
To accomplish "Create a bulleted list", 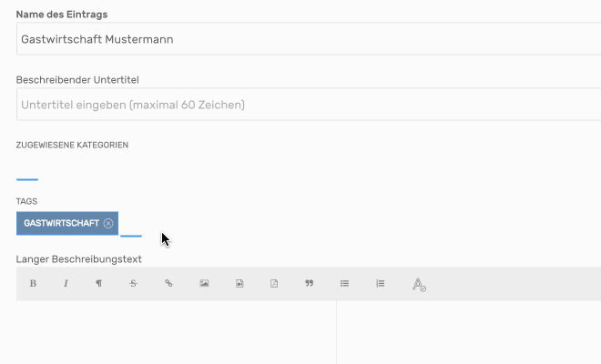I will click(x=345, y=284).
